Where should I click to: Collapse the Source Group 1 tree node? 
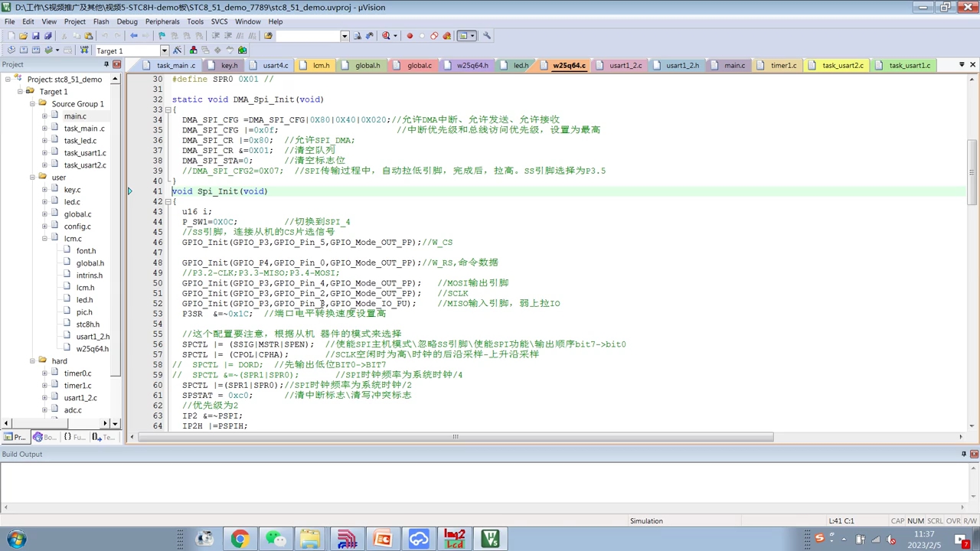[32, 103]
